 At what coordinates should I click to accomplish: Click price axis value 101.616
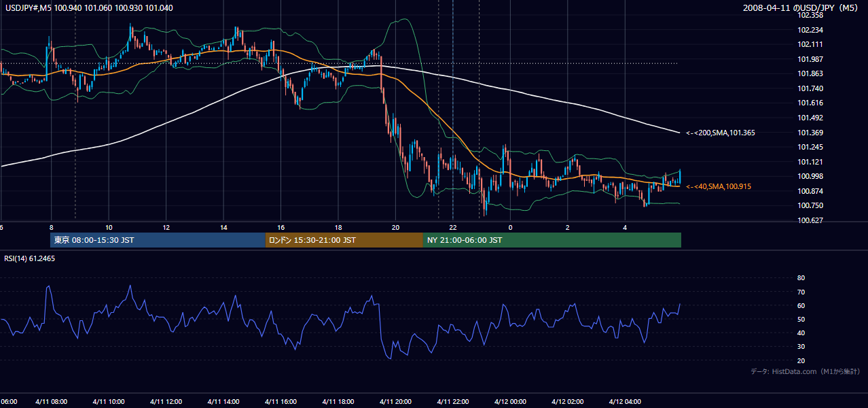click(x=810, y=103)
